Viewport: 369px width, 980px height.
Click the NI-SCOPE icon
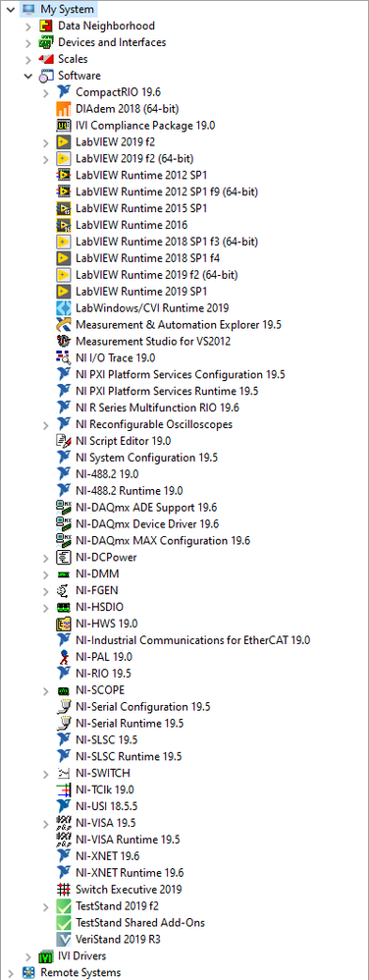pos(64,690)
